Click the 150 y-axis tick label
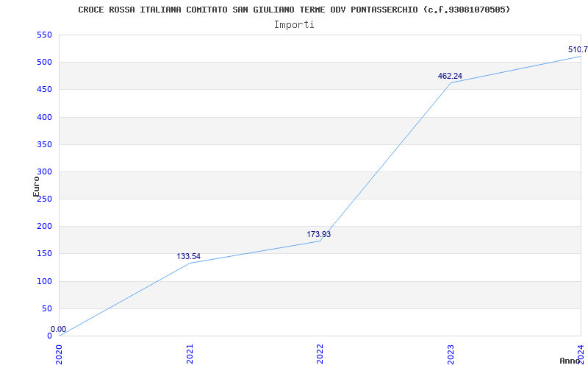Viewport: 588px width, 368px height. (x=44, y=254)
